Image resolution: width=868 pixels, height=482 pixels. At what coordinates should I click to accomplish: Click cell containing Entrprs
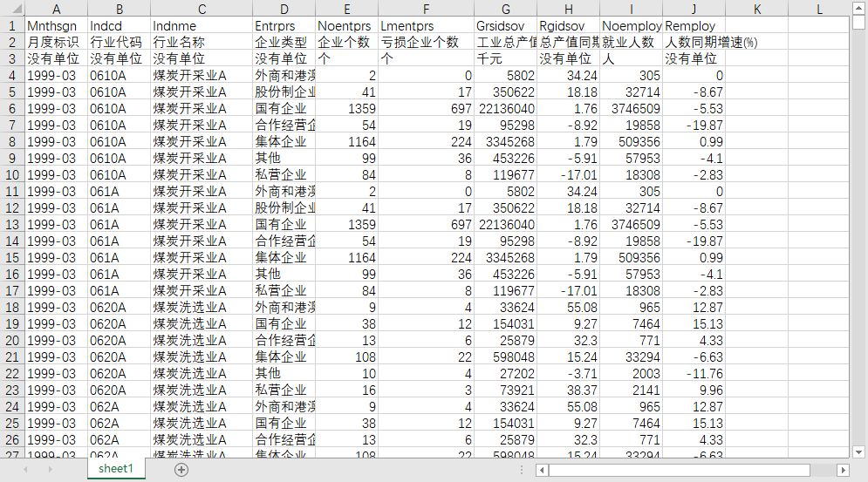284,25
